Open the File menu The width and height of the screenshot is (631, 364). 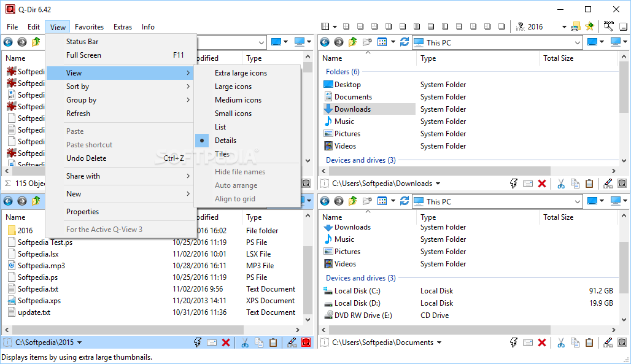12,27
